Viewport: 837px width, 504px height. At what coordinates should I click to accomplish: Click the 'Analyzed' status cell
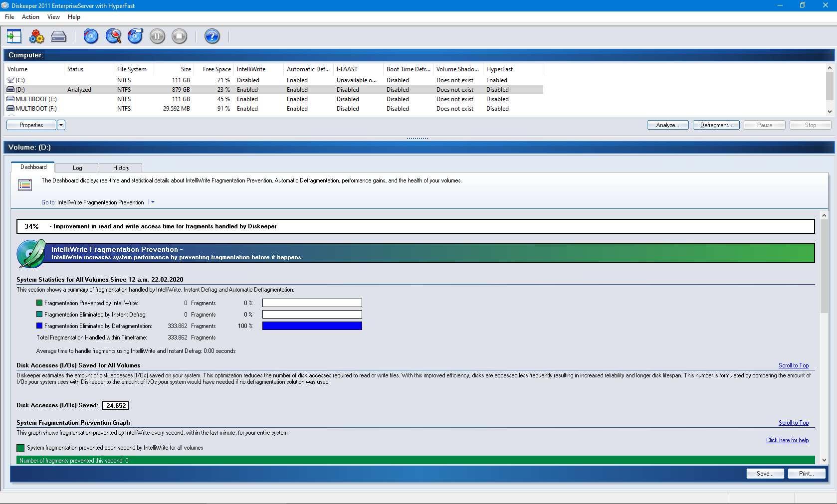[79, 90]
